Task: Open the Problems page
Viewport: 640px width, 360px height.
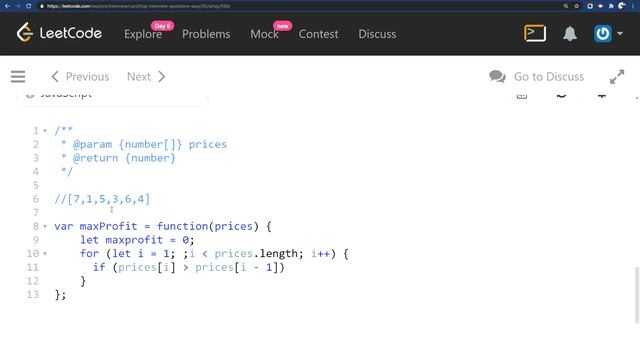Action: [x=206, y=34]
